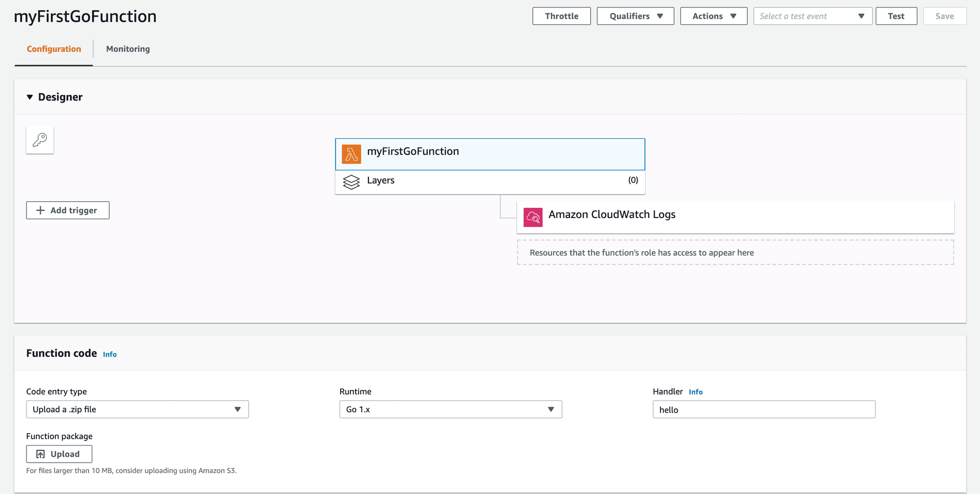Open the Select a test event dropdown

[x=812, y=16]
